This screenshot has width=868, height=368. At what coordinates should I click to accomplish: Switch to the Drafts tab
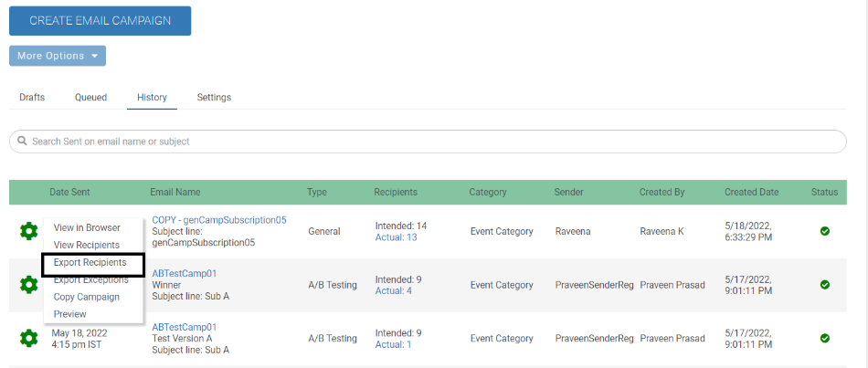pos(32,98)
